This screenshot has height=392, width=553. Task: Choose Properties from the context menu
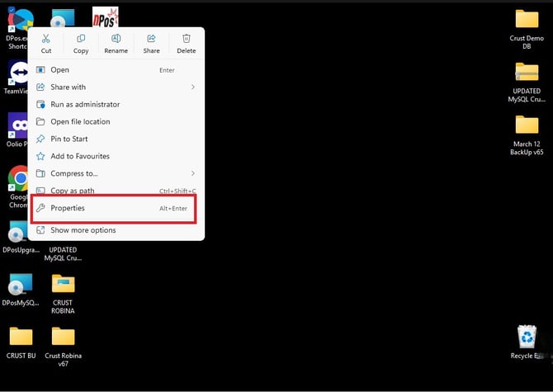[114, 208]
